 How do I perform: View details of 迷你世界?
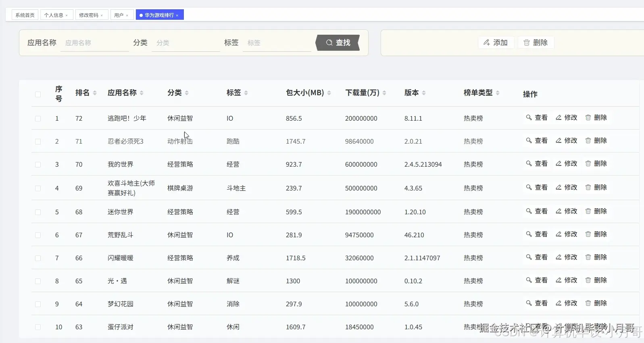537,211
